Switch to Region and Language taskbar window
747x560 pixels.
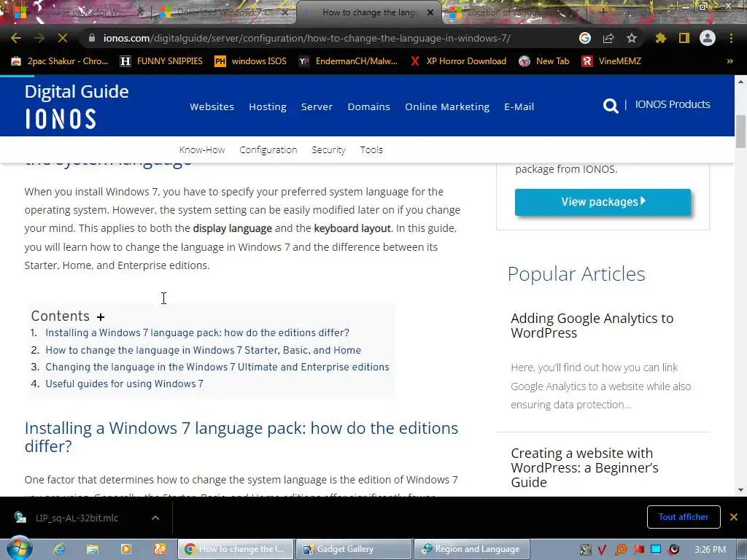click(472, 549)
